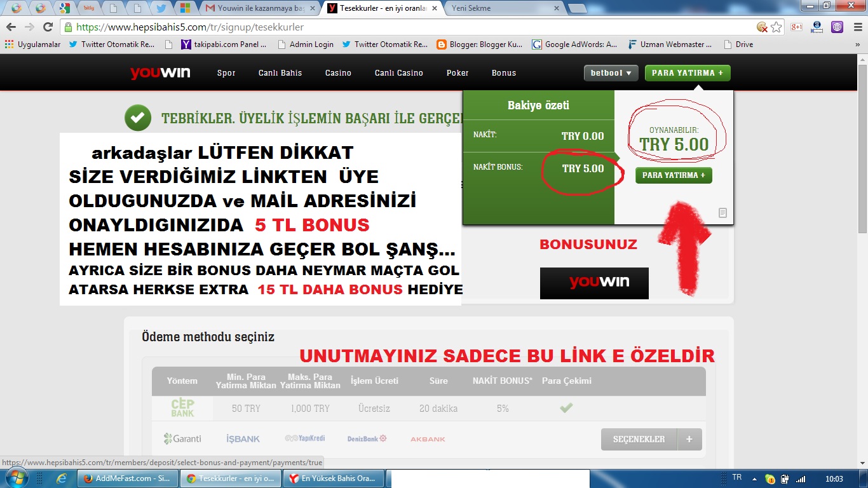The image size is (868, 488).
Task: Show hidden system tray icons
Action: tap(754, 478)
